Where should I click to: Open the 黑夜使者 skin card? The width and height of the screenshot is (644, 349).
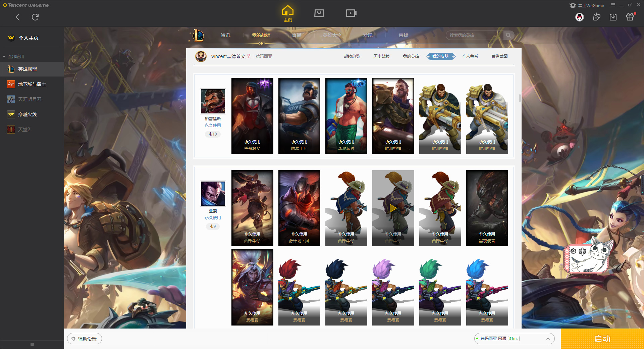click(487, 208)
